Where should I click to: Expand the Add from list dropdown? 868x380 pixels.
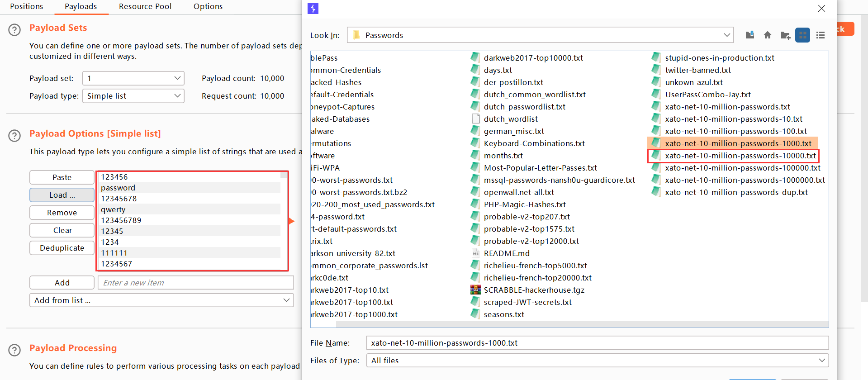tap(161, 300)
